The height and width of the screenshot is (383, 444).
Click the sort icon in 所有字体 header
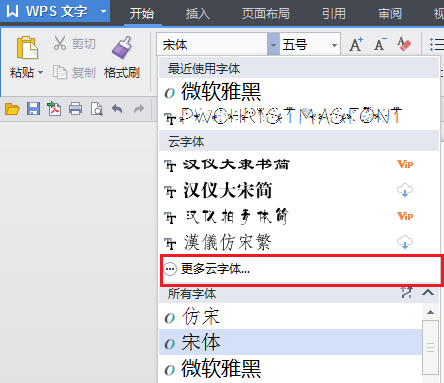[x=407, y=292]
